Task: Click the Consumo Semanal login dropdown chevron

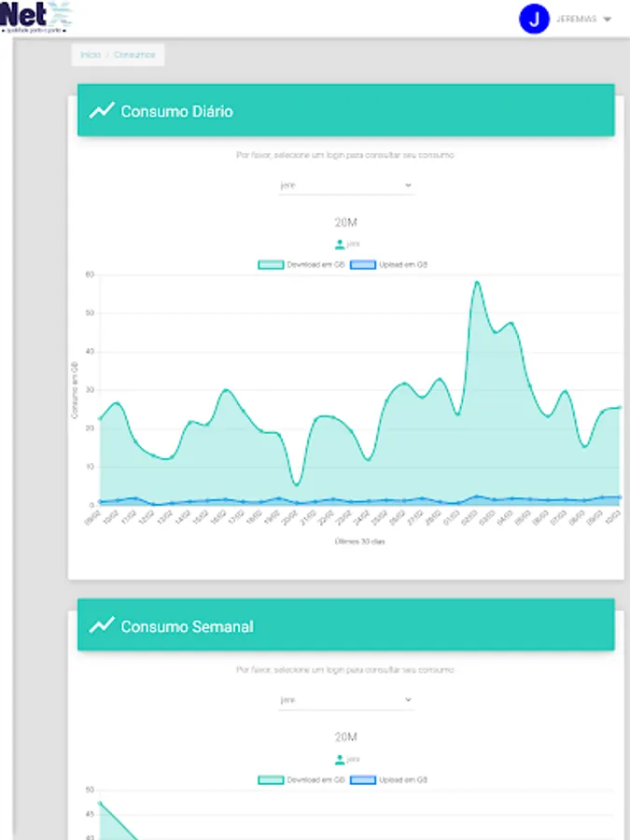Action: tap(408, 700)
